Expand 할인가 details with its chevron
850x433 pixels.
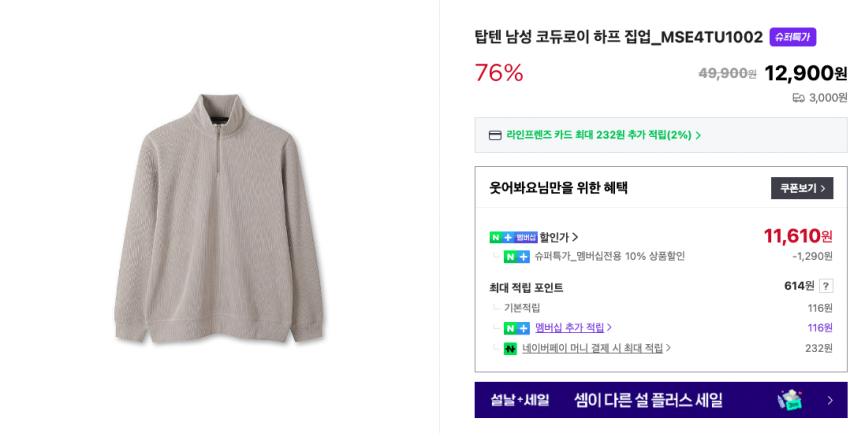click(x=575, y=237)
